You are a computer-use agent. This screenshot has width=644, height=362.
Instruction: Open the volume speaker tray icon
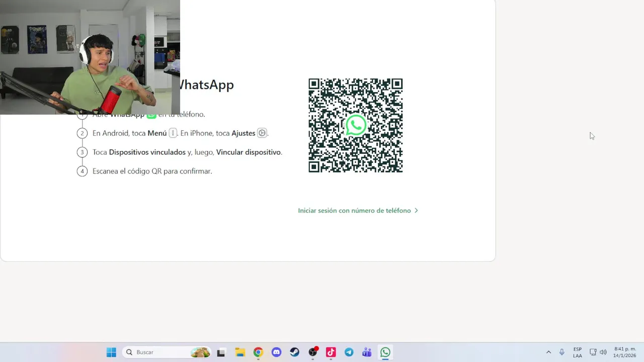(603, 352)
